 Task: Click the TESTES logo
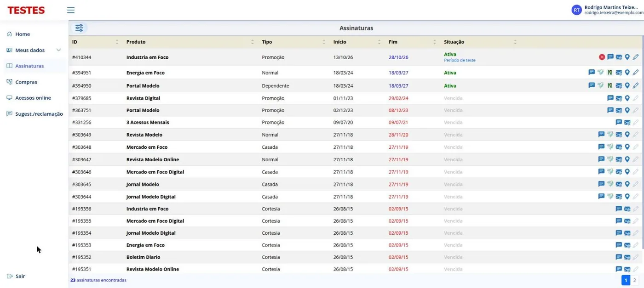[x=26, y=10]
